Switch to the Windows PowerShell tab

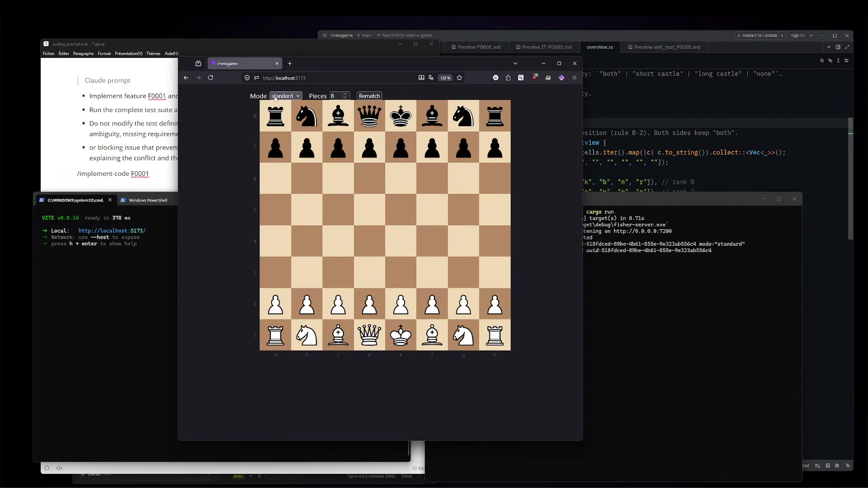coord(148,200)
